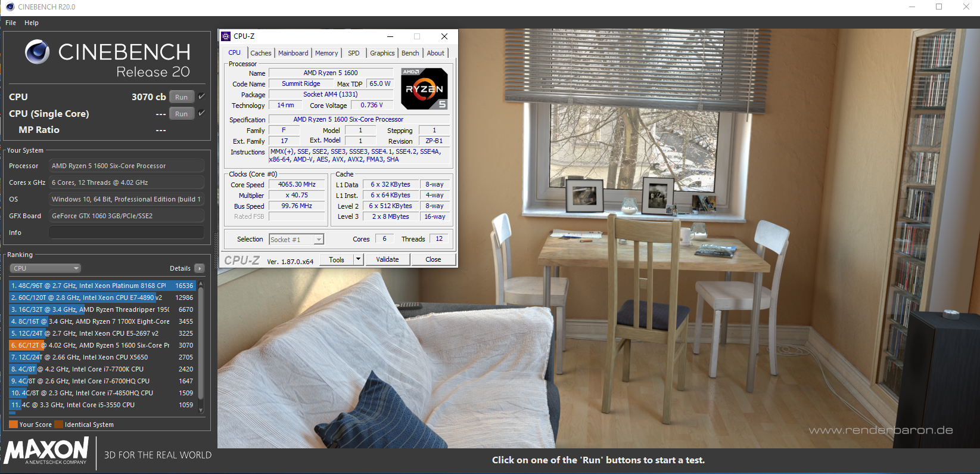
Task: Click the Info input field
Action: click(126, 233)
